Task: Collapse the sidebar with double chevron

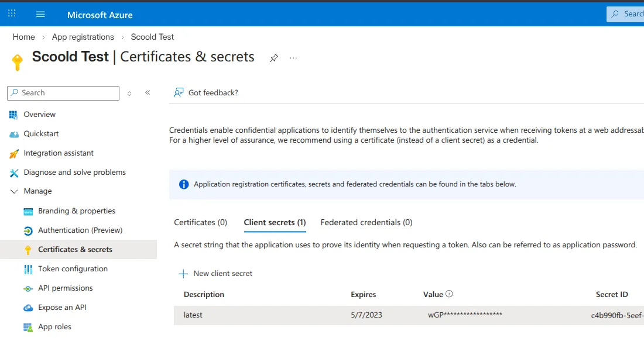Action: click(x=148, y=92)
